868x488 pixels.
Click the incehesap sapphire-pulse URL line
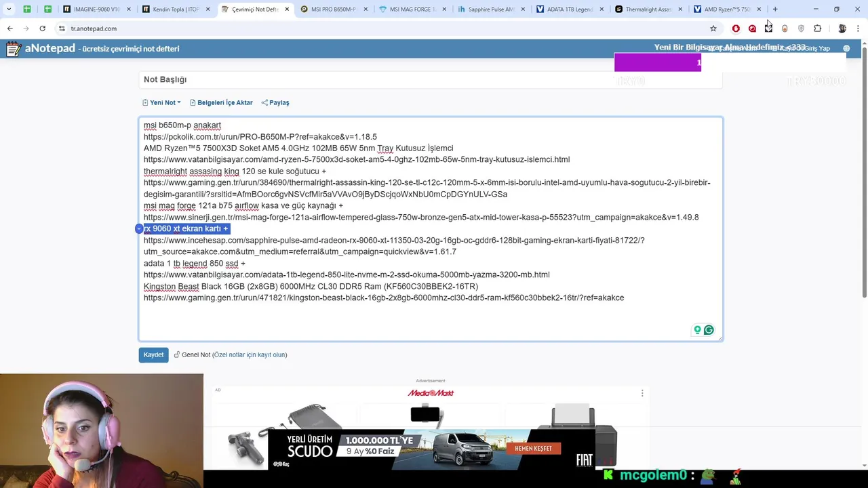(x=393, y=246)
